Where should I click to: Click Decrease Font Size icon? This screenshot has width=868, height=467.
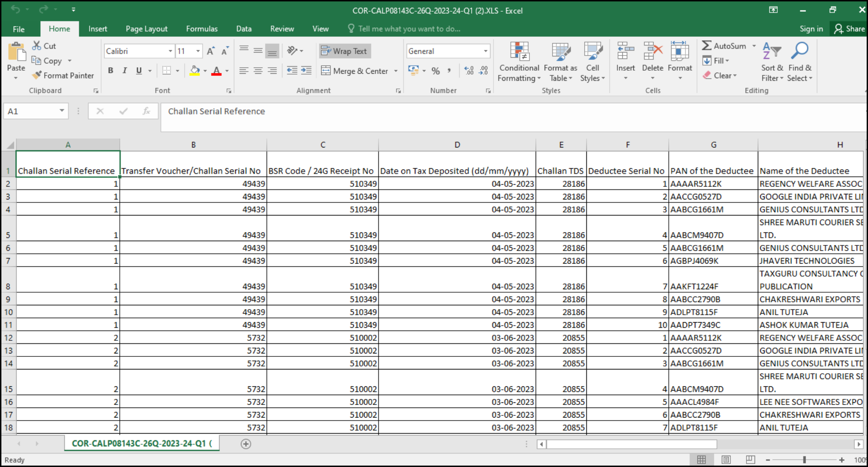click(225, 51)
